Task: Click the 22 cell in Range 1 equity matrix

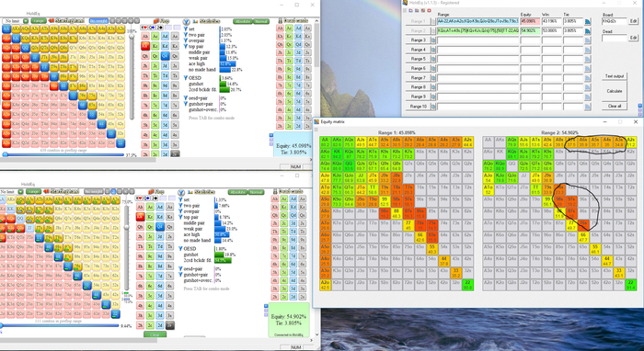Action: pos(467,286)
